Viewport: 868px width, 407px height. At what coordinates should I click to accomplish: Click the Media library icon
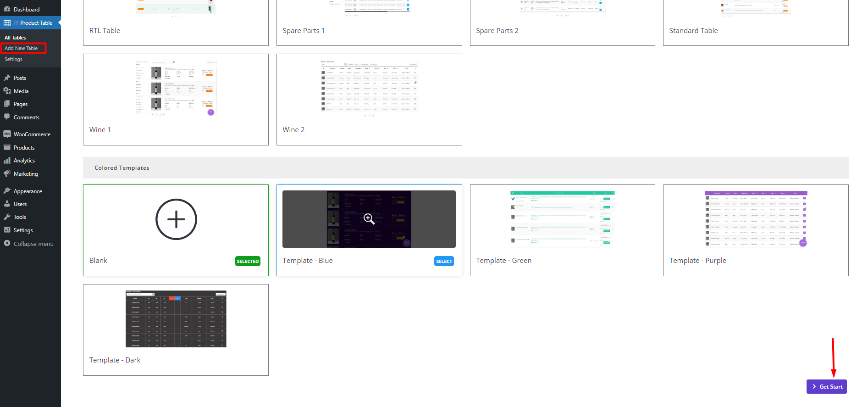7,91
